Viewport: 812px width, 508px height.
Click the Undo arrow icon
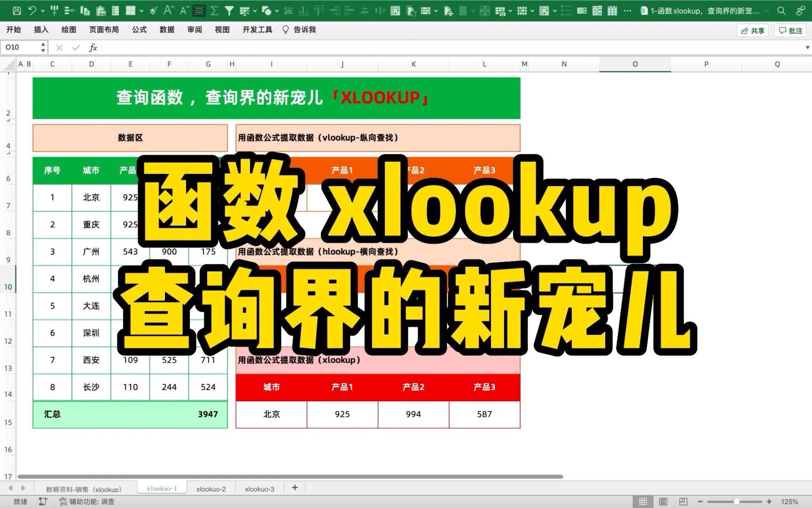pyautogui.click(x=32, y=10)
